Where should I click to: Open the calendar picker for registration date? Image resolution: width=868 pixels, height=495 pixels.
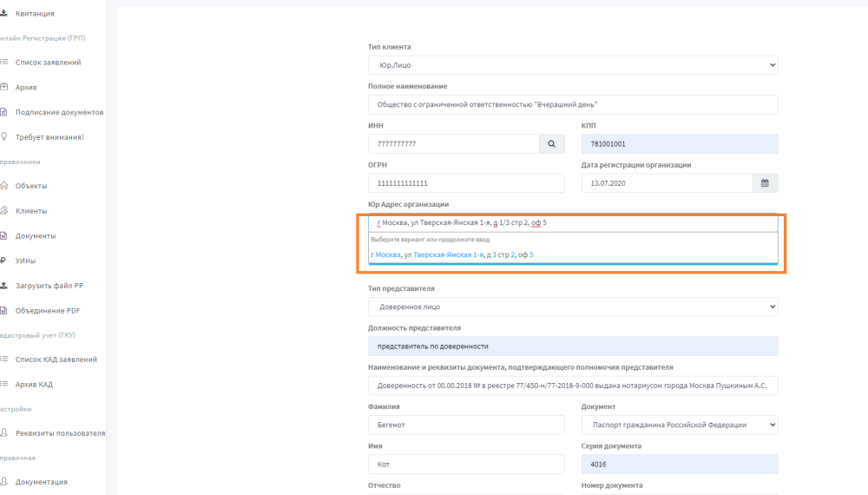tap(765, 183)
